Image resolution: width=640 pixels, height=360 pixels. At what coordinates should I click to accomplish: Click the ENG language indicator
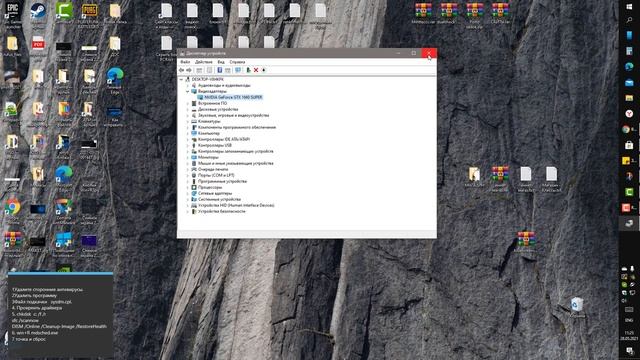pyautogui.click(x=629, y=320)
